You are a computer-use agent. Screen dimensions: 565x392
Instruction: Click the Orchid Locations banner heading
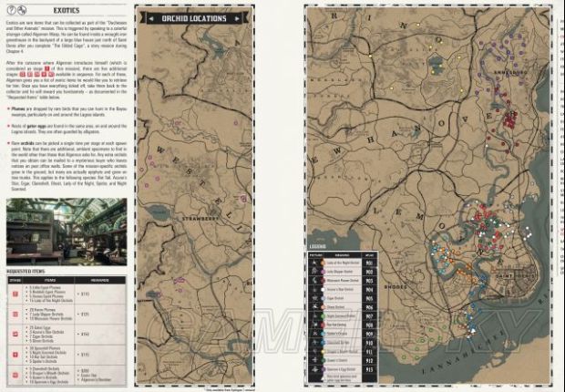(x=194, y=16)
